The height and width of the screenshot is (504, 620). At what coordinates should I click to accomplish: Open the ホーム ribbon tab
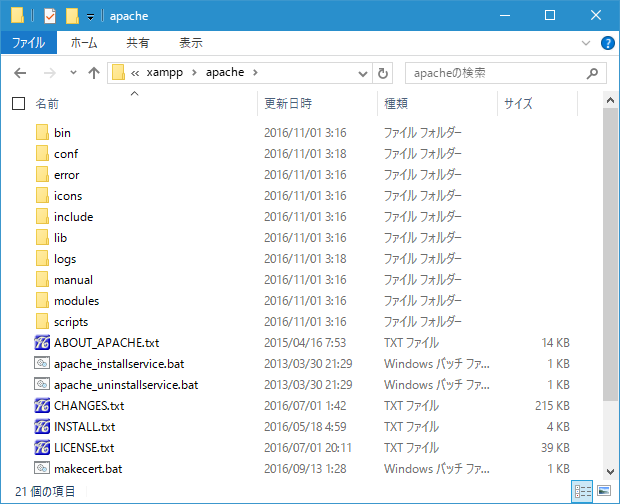(x=84, y=43)
